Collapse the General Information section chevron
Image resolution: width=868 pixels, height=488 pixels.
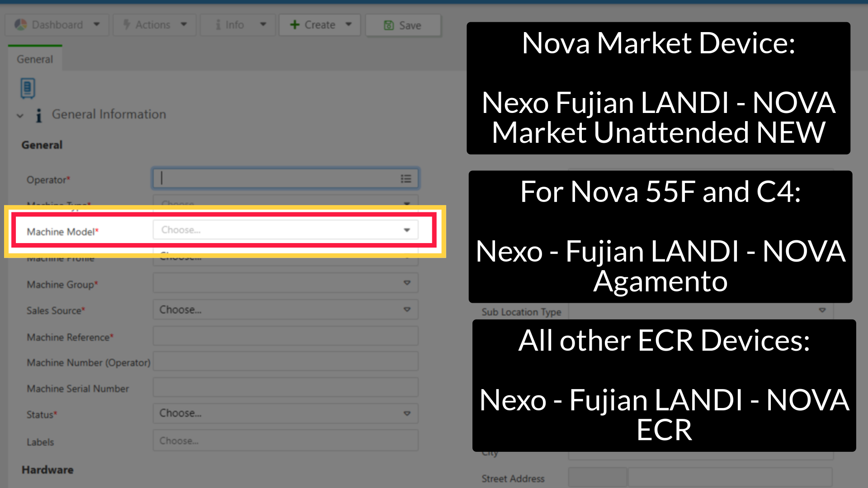point(20,116)
